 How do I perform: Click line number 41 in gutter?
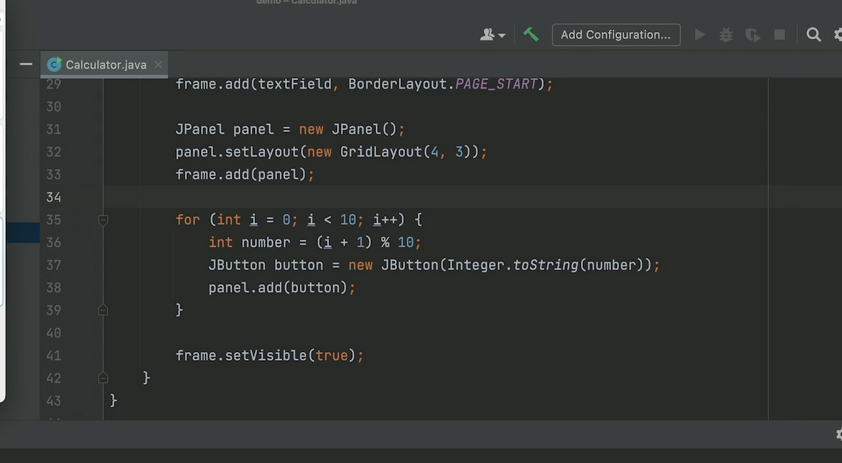pos(53,356)
